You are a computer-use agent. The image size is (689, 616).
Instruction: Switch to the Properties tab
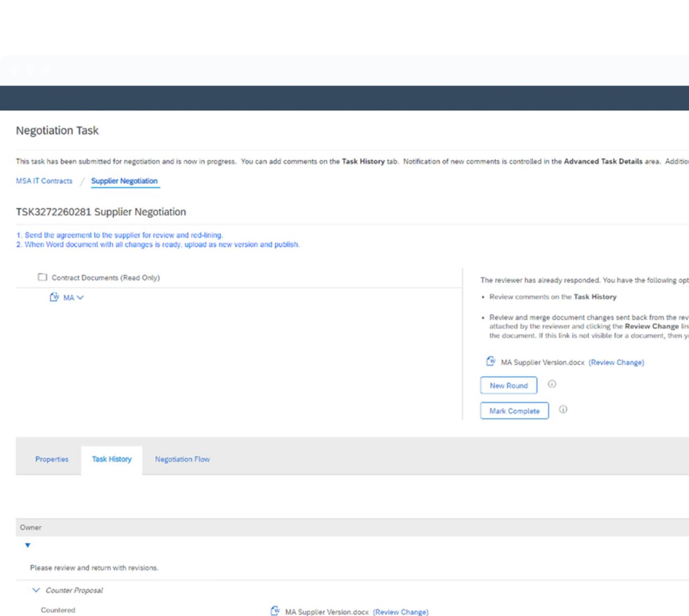[x=52, y=459]
